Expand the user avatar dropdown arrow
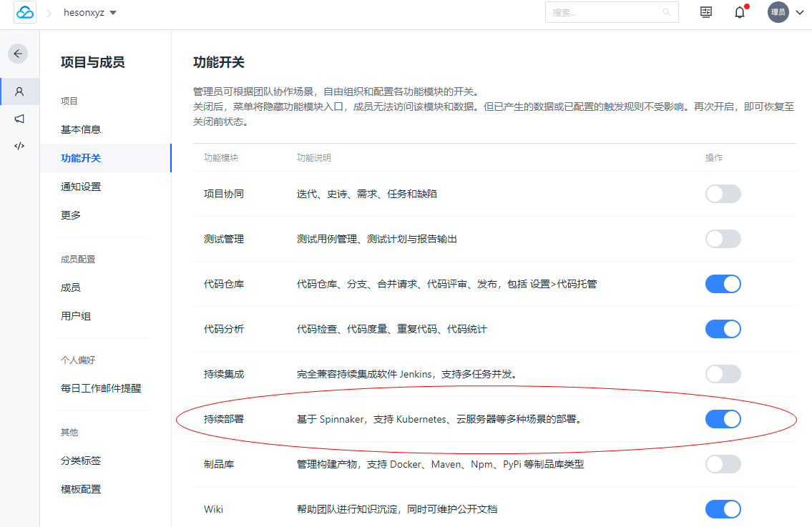The image size is (812, 527). coord(800,12)
